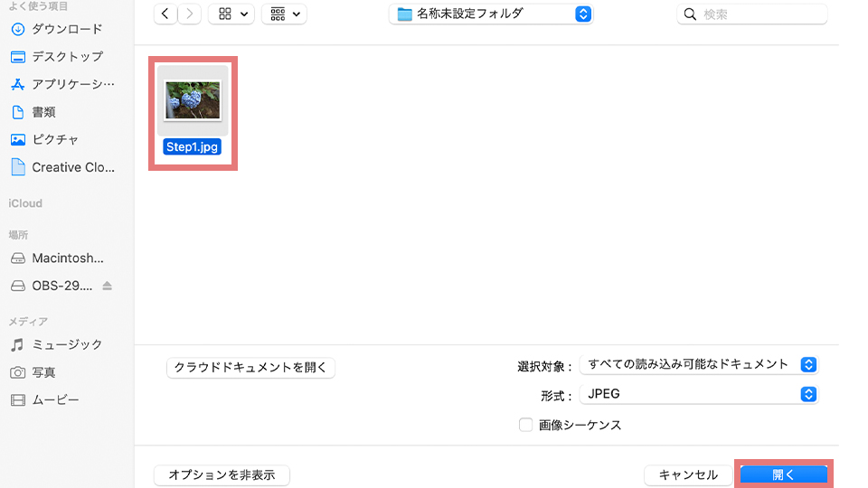Open アプリケーション folder in sidebar

[x=63, y=84]
